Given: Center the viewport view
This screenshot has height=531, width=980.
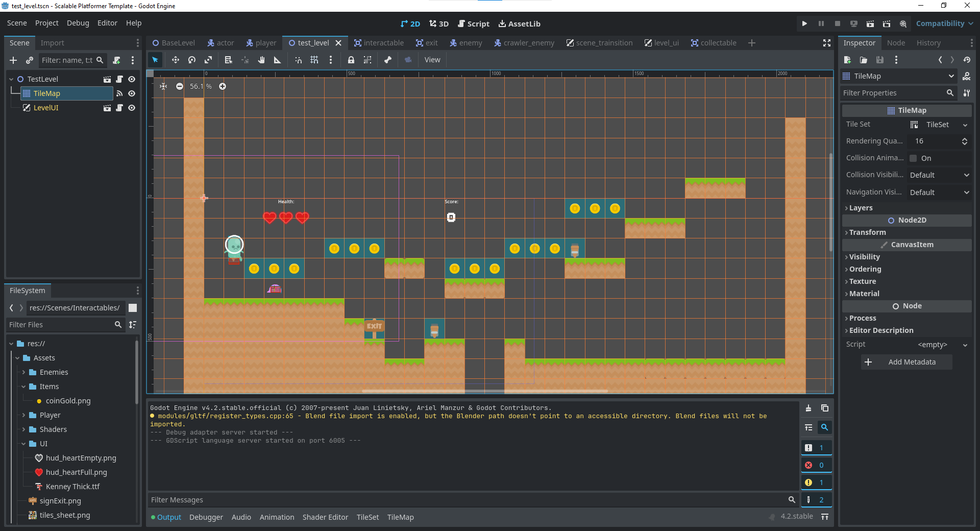Looking at the screenshot, I should pos(163,86).
